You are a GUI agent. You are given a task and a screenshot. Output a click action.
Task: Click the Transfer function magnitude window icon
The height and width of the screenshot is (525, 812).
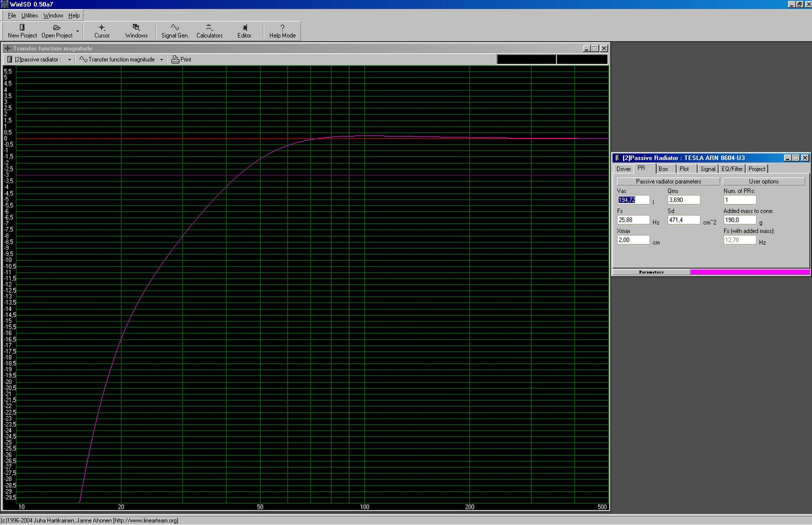pyautogui.click(x=7, y=49)
